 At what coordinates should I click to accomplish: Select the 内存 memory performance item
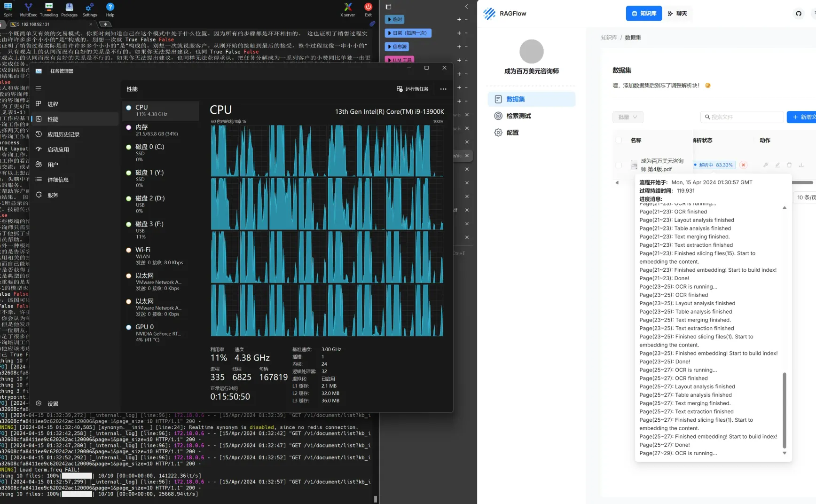pyautogui.click(x=160, y=130)
